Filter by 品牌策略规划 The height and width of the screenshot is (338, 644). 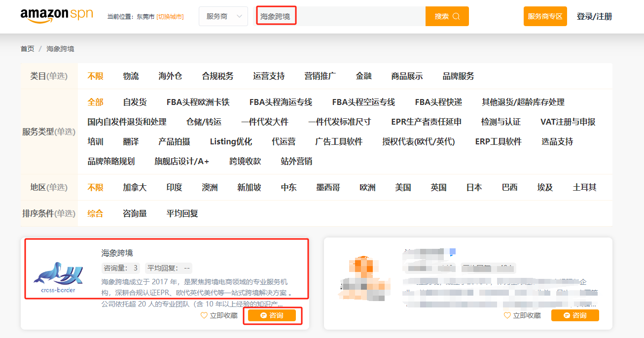pyautogui.click(x=111, y=161)
